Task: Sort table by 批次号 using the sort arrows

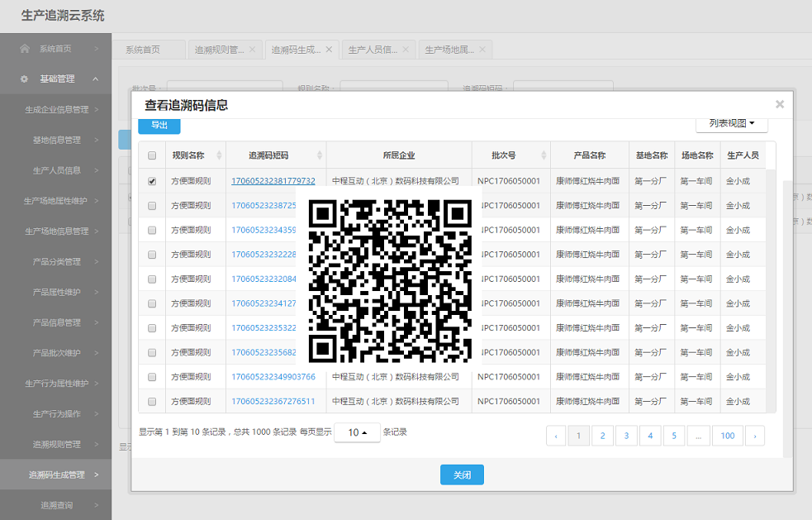Action: pos(544,155)
